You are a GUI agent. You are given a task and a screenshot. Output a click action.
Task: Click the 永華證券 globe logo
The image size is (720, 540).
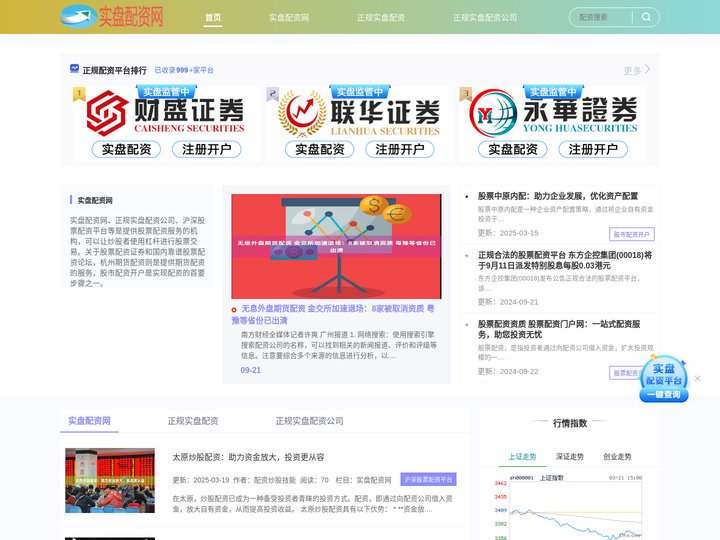click(493, 113)
